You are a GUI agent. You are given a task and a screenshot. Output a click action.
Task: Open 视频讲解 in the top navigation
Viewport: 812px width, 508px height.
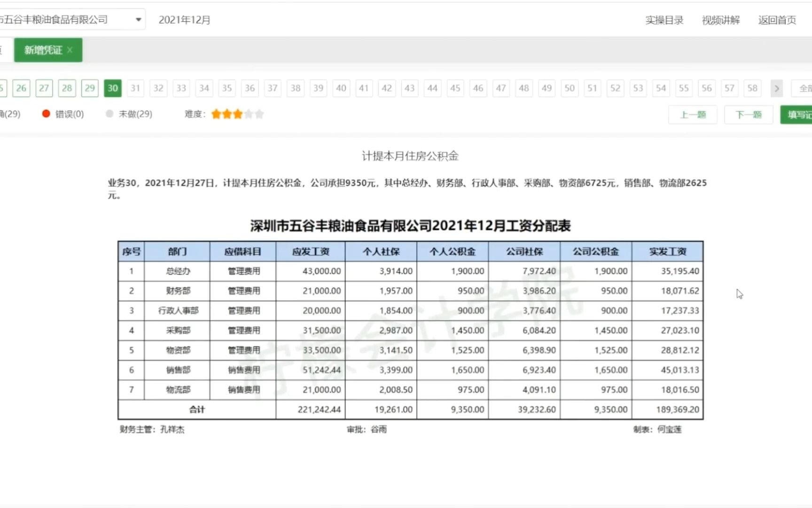click(x=720, y=20)
